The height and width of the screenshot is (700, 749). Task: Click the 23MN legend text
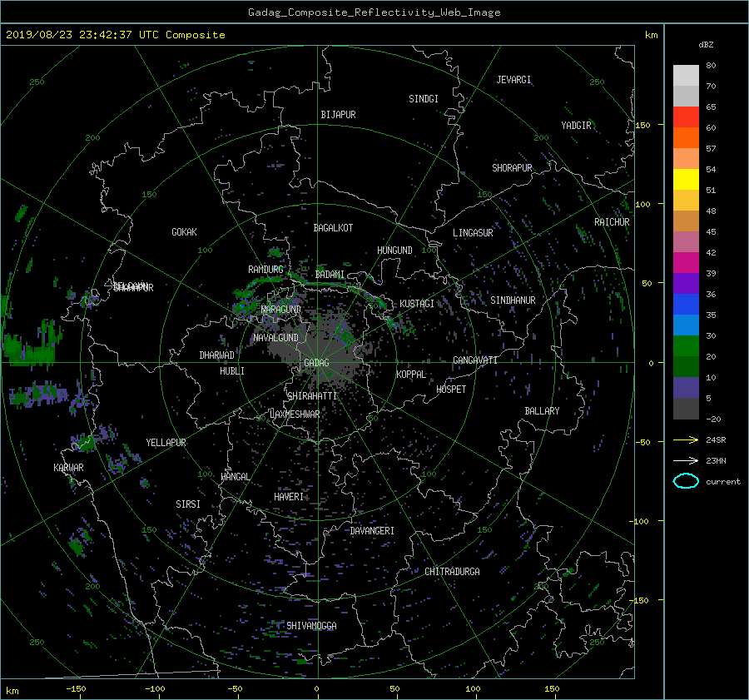(x=716, y=461)
